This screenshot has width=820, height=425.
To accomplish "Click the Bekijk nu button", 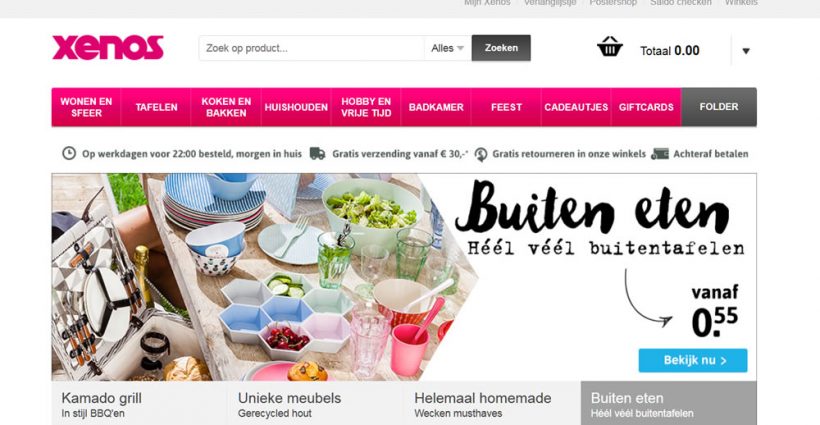I will pos(693,360).
